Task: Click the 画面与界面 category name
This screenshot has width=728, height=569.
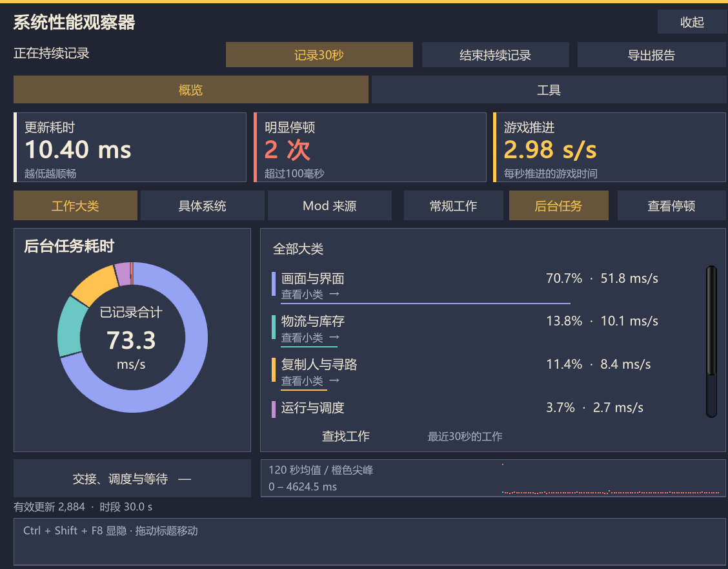Action: tap(312, 278)
